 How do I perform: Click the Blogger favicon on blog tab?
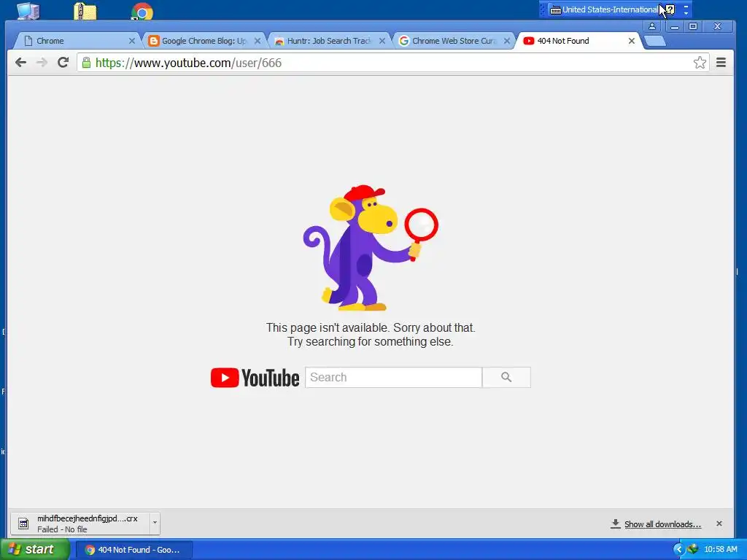tap(153, 41)
